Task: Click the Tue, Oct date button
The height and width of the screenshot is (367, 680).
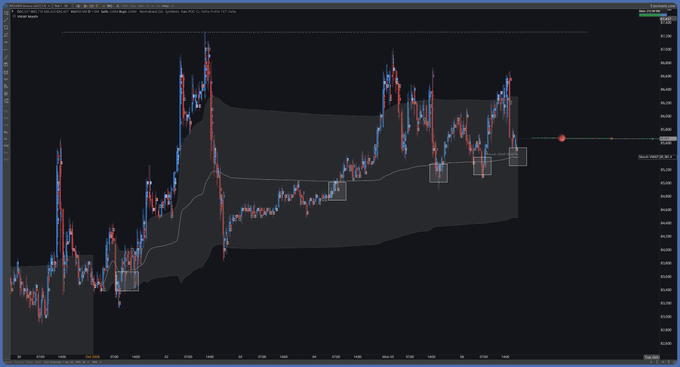Action: pos(651,357)
